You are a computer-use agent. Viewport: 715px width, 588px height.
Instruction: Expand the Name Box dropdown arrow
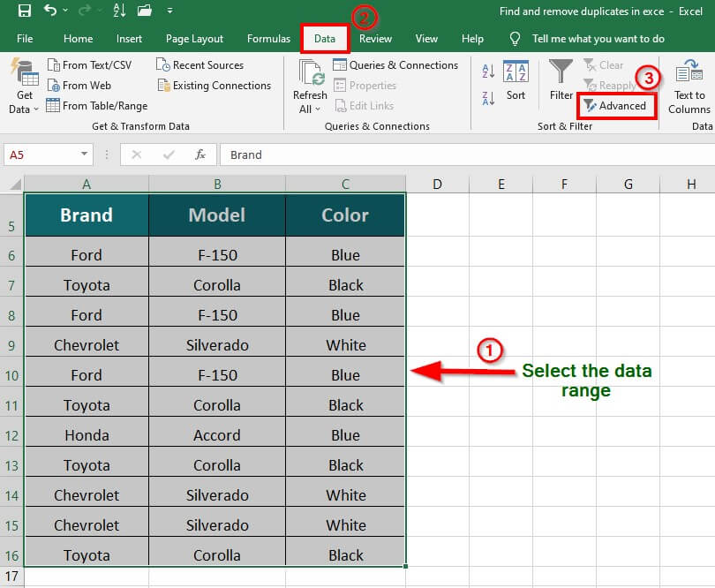point(85,155)
